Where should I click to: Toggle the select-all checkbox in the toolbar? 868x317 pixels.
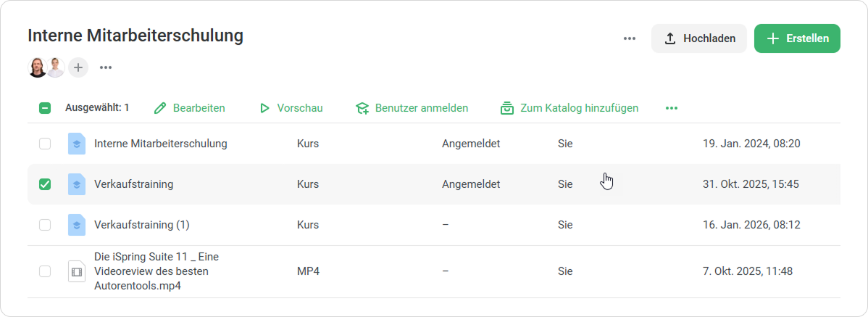click(x=45, y=108)
